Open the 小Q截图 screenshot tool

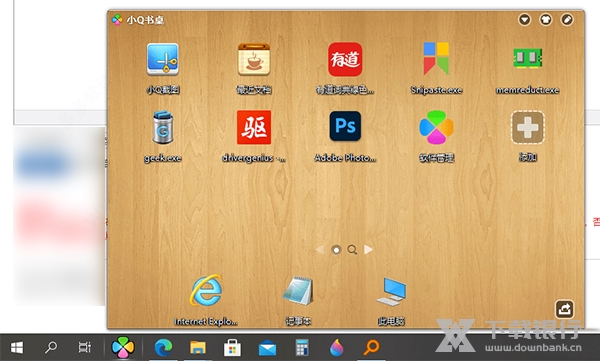(x=163, y=59)
